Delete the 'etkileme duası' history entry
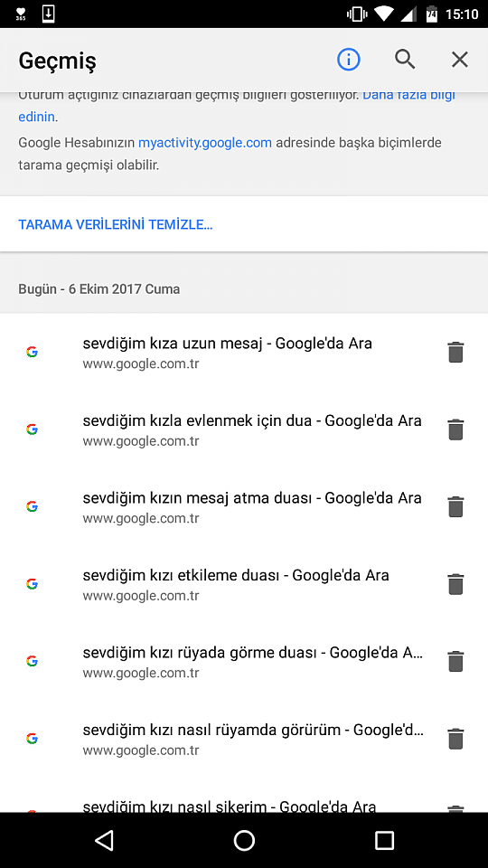 point(455,584)
